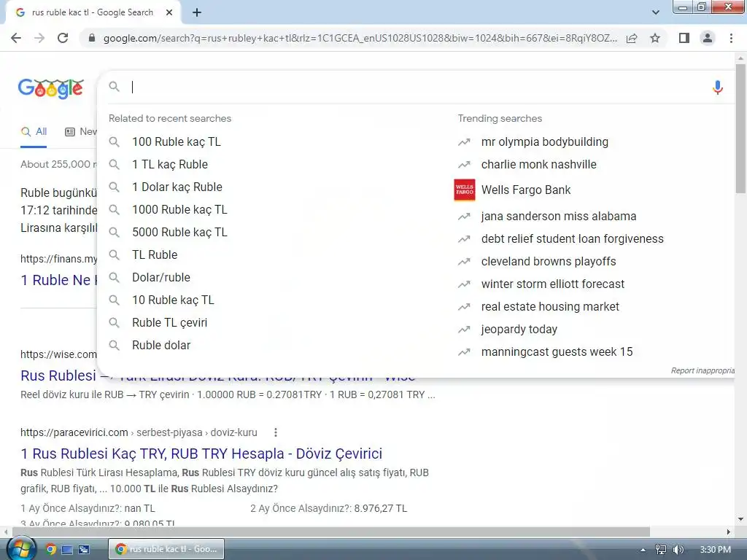Click the paracevirici.com URL breadcrumb
This screenshot has width=747, height=560.
(x=139, y=432)
